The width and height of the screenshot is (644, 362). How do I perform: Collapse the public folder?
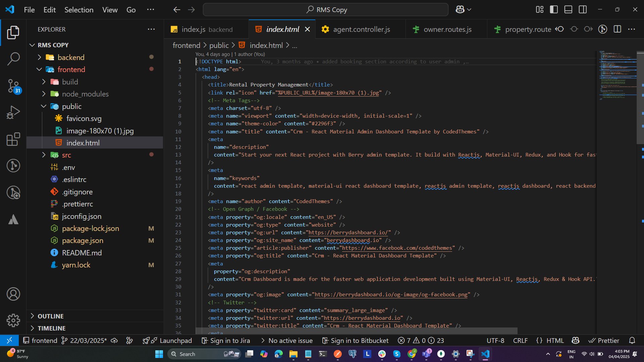click(x=71, y=106)
